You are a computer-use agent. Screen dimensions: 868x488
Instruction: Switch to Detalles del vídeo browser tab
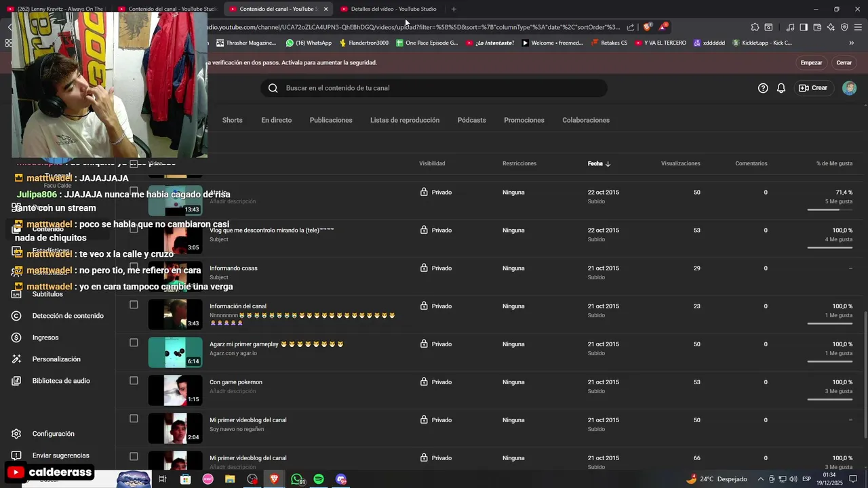tap(389, 9)
